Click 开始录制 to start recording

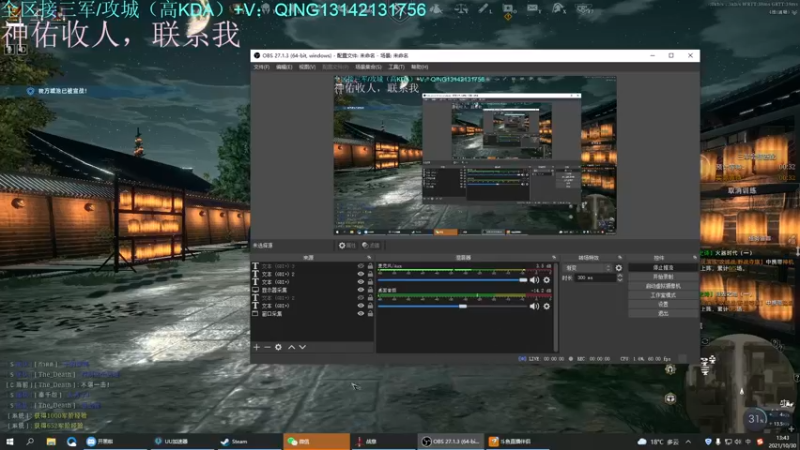[x=663, y=277]
